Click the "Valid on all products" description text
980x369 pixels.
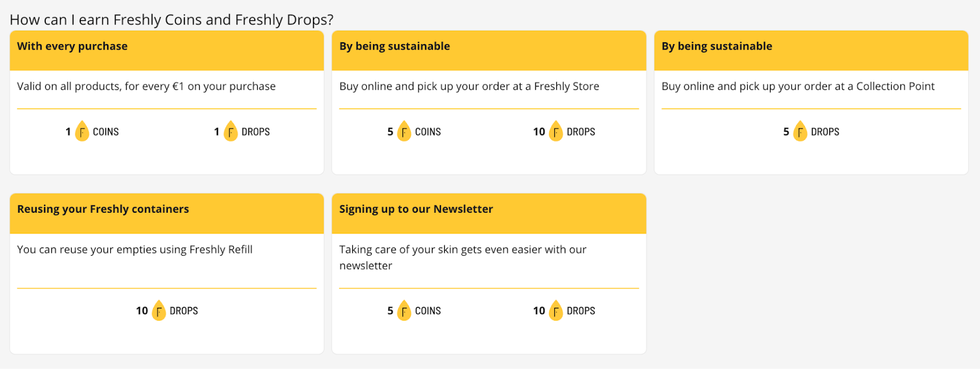point(146,86)
